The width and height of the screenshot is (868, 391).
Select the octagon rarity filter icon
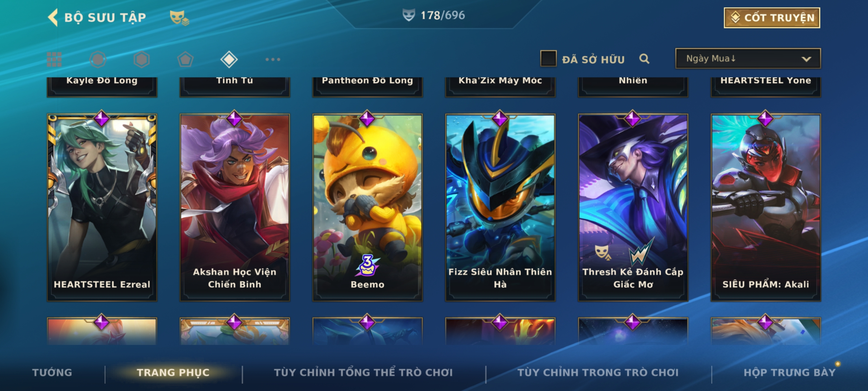point(98,59)
